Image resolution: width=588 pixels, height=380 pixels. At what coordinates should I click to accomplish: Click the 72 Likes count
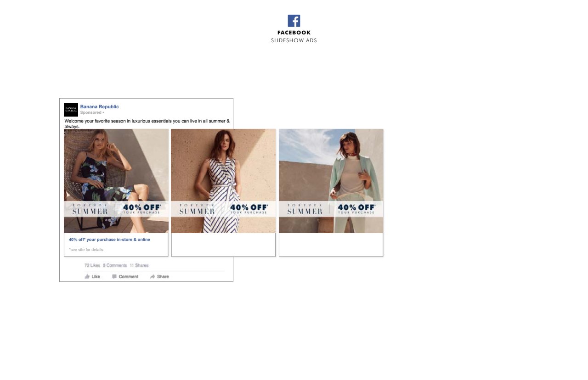pyautogui.click(x=92, y=265)
